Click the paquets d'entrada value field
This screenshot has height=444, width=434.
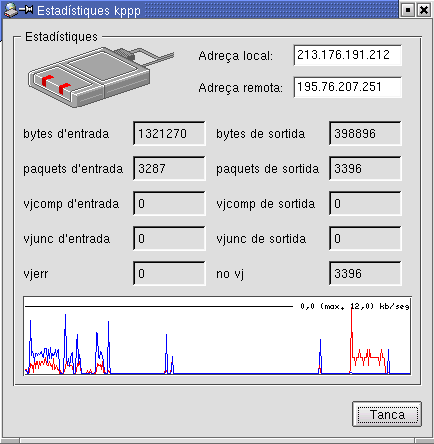(169, 169)
